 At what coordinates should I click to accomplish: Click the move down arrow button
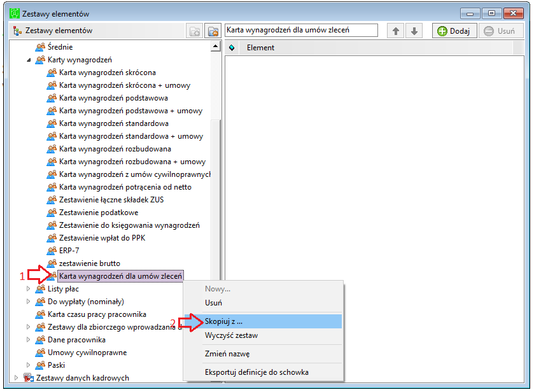(414, 31)
